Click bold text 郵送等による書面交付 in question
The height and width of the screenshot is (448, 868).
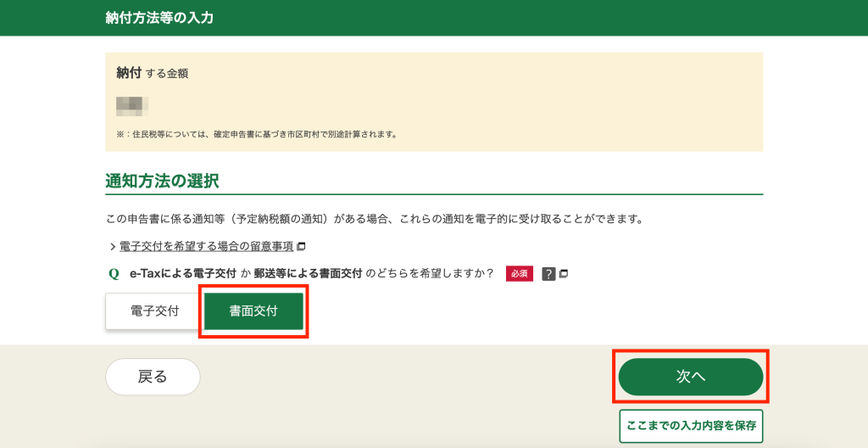coord(308,274)
